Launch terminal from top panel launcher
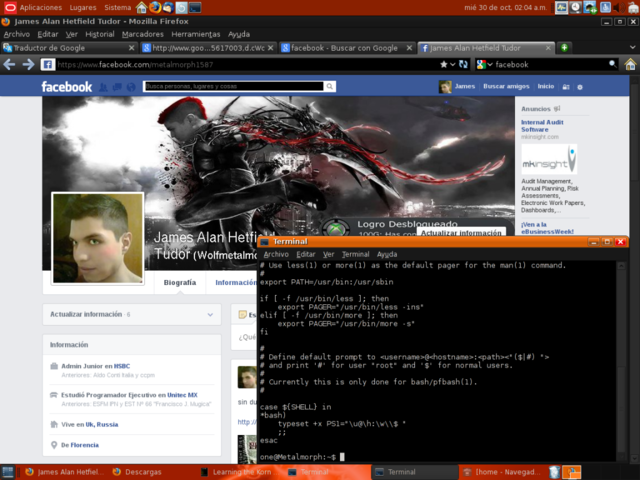This screenshot has width=640, height=480. coord(195,7)
